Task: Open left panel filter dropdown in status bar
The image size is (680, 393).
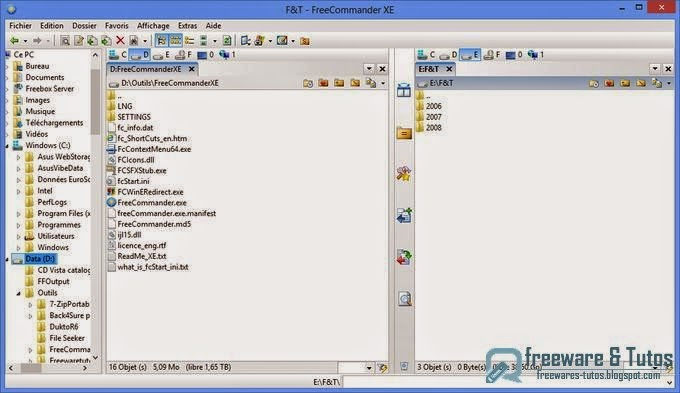Action: 369,368
